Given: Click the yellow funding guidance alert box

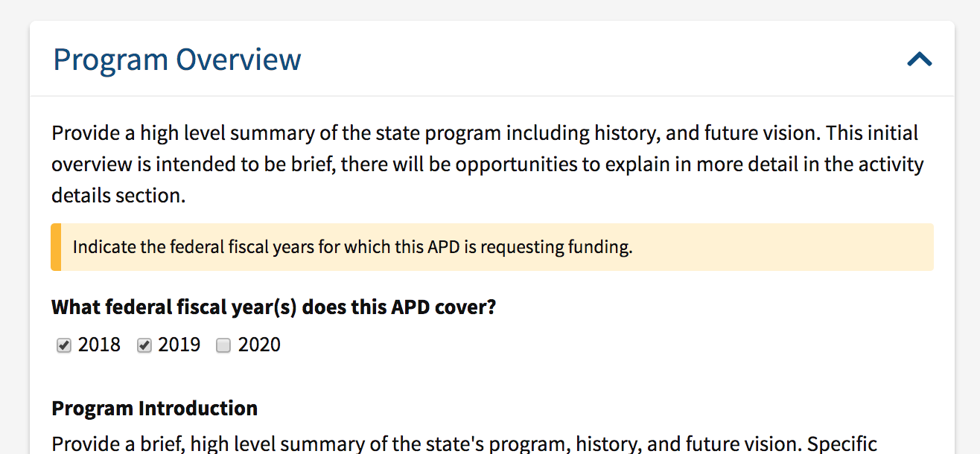Looking at the screenshot, I should pos(491,246).
